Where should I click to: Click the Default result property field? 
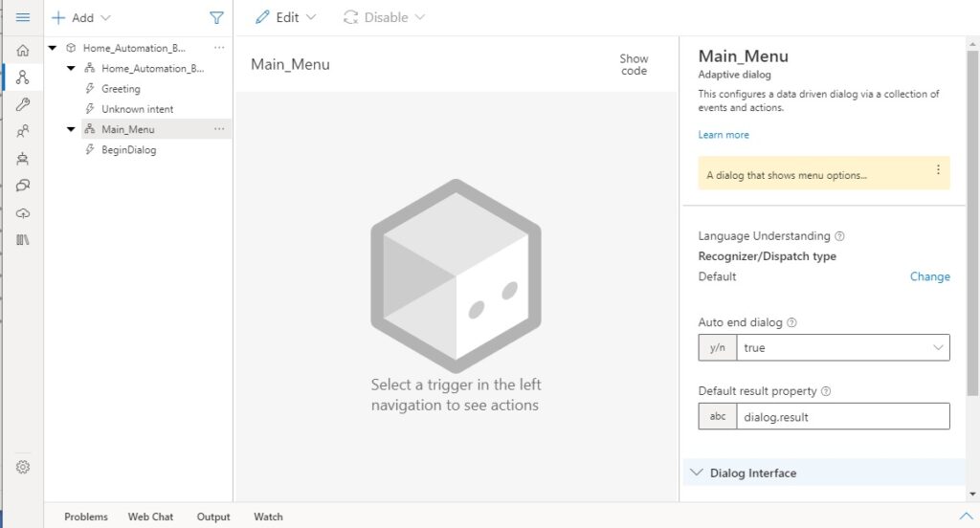[x=842, y=416]
